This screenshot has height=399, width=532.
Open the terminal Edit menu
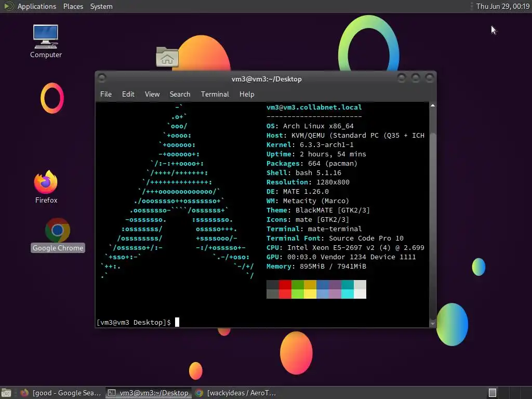pos(128,95)
